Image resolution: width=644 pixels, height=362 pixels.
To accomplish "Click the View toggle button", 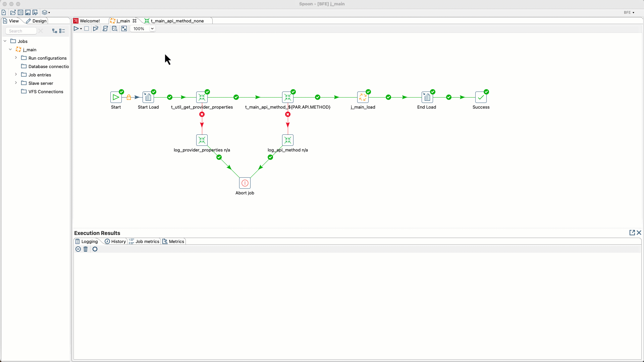I will [14, 21].
